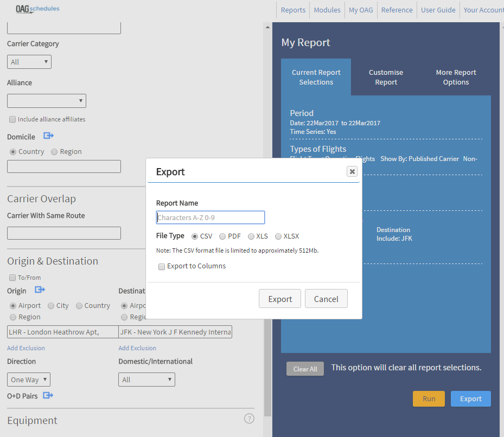504x437 pixels.
Task: Click Carrier With Same Route field
Action: [64, 233]
